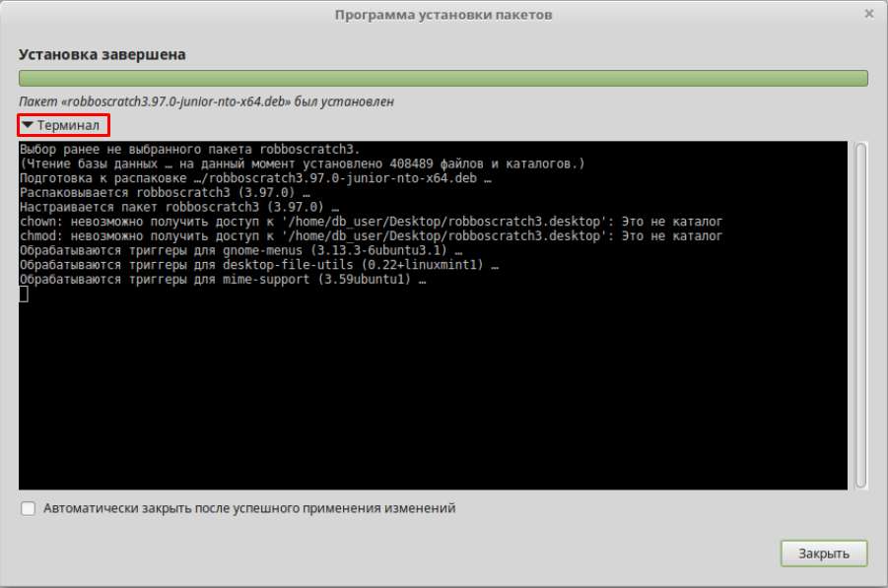Enable auto-close after successful changes checkbox

[28, 508]
